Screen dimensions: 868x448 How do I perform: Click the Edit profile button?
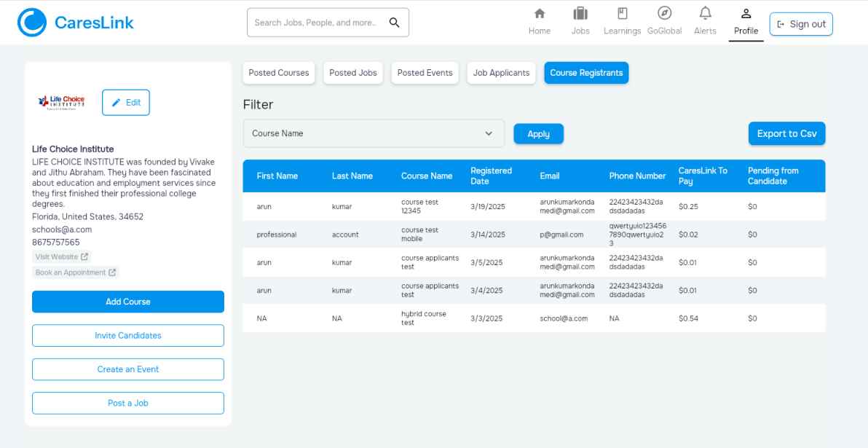tap(126, 103)
